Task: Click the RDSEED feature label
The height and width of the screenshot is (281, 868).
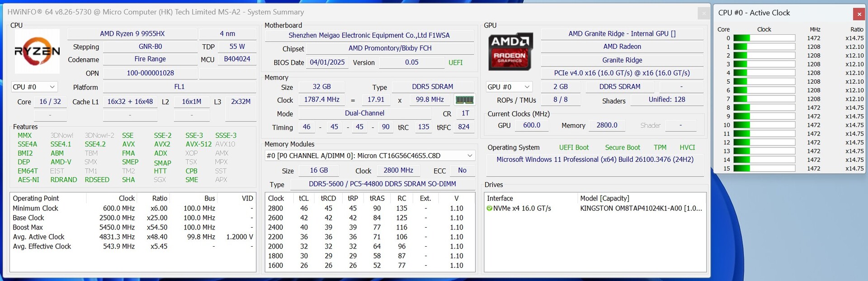Action: [x=97, y=180]
